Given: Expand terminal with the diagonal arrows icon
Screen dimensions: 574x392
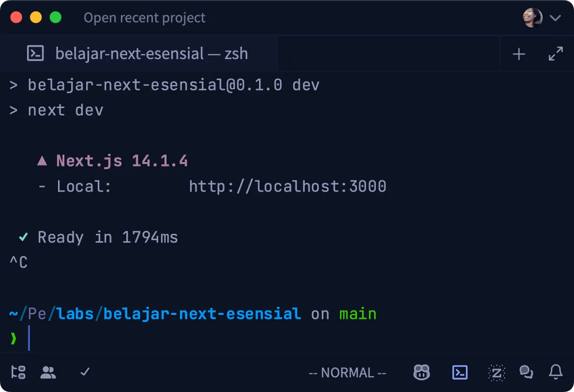Looking at the screenshot, I should pos(556,54).
